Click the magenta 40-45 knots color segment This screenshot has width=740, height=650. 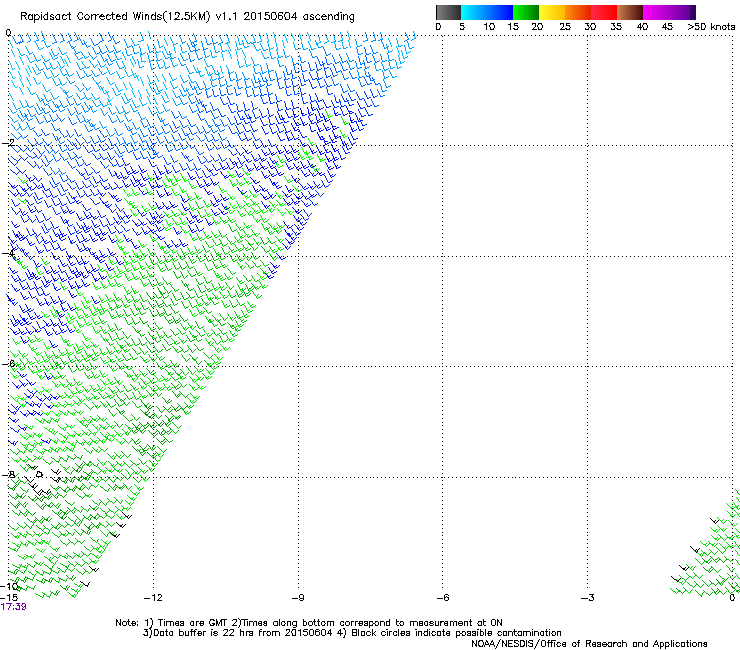(x=656, y=12)
